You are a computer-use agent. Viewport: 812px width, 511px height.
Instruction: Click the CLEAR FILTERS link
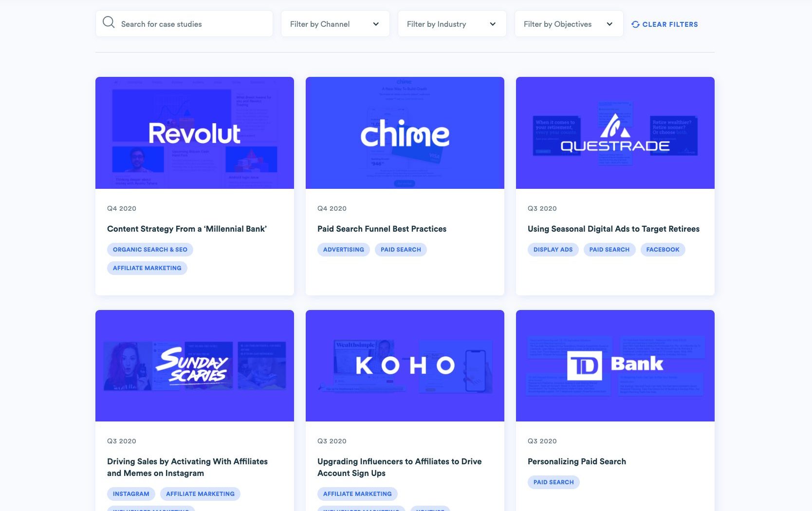664,24
